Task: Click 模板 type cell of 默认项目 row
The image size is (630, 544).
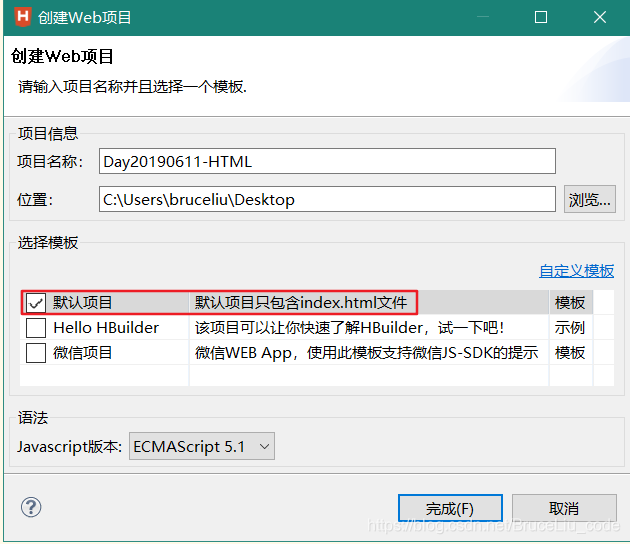Action: point(570,303)
